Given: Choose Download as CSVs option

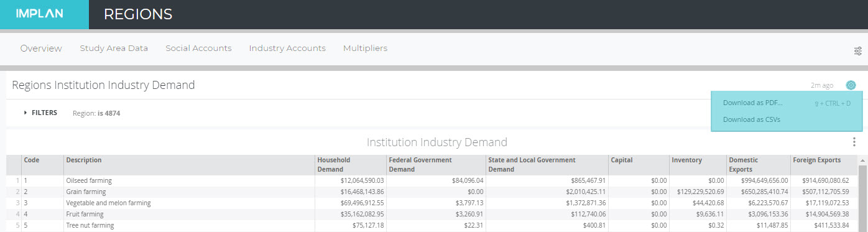Looking at the screenshot, I should point(752,119).
